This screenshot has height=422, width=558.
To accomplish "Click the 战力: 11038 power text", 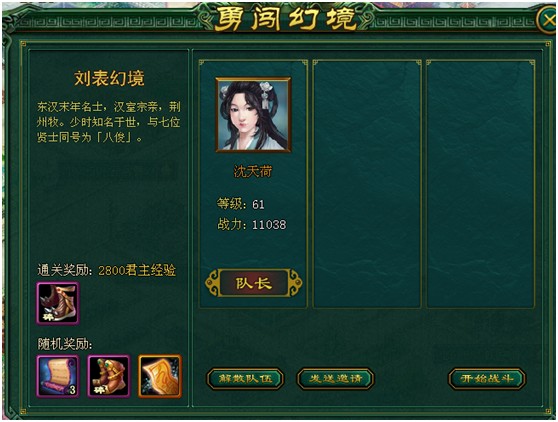I will coord(252,225).
